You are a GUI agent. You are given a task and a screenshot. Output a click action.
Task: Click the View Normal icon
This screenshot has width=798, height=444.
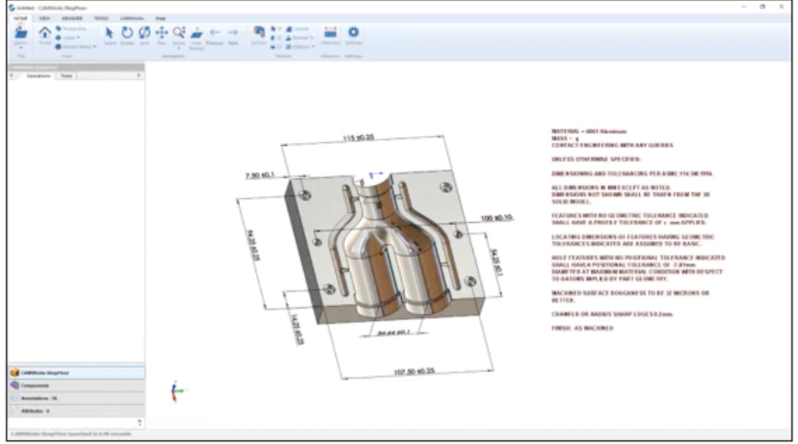click(197, 33)
